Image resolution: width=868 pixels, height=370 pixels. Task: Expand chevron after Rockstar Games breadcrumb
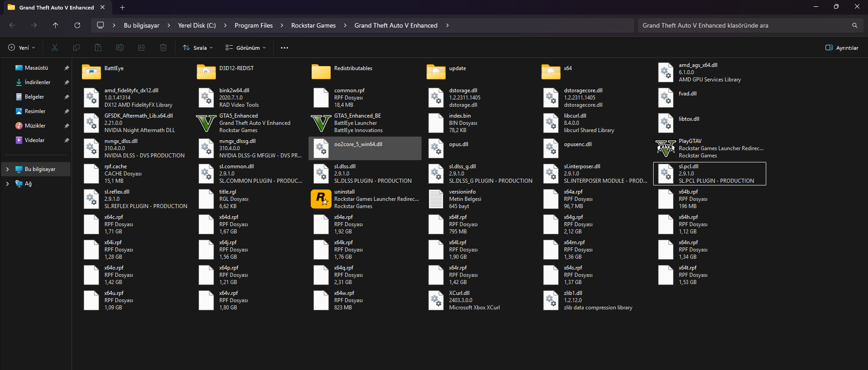point(345,25)
